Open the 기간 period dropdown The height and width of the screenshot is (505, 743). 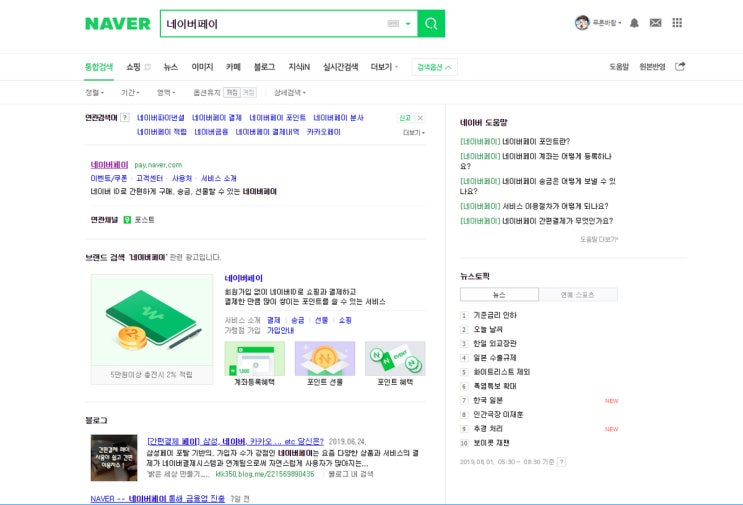click(130, 92)
